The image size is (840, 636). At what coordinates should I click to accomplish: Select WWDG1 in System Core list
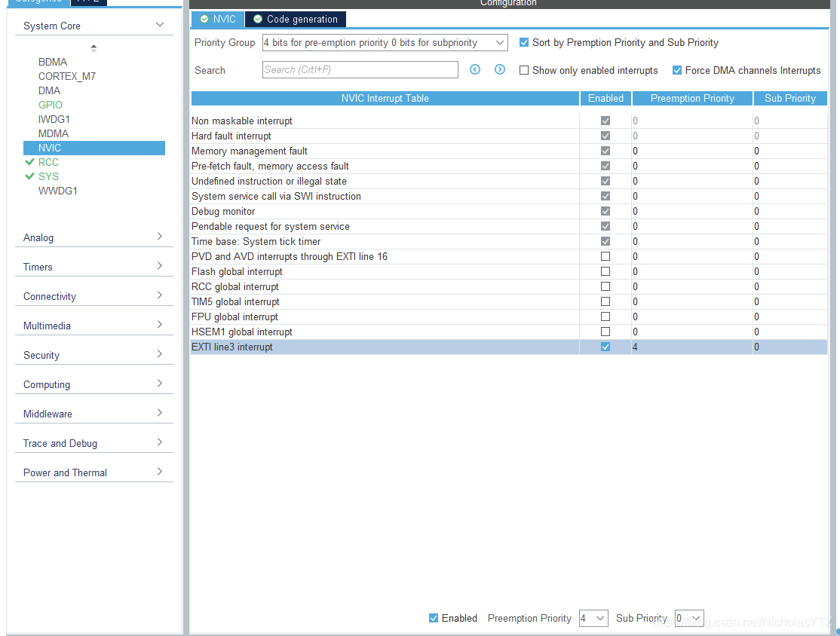click(x=58, y=191)
